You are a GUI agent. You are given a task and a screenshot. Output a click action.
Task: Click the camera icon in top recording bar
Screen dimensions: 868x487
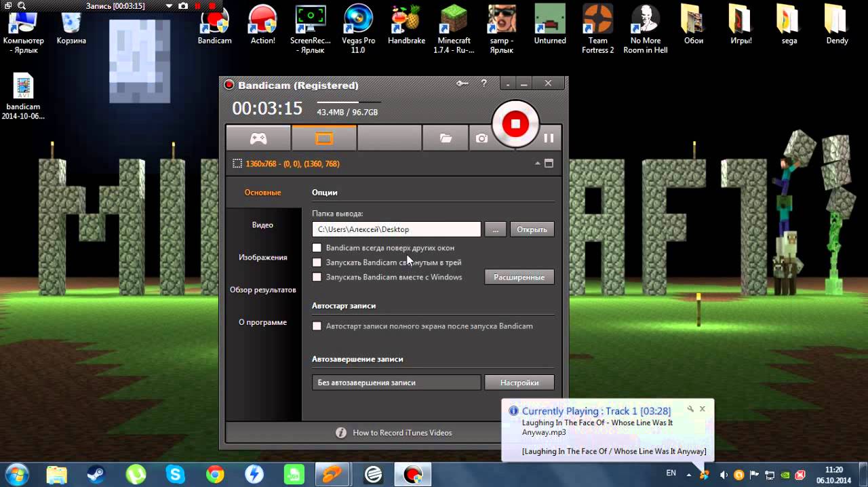(x=183, y=6)
